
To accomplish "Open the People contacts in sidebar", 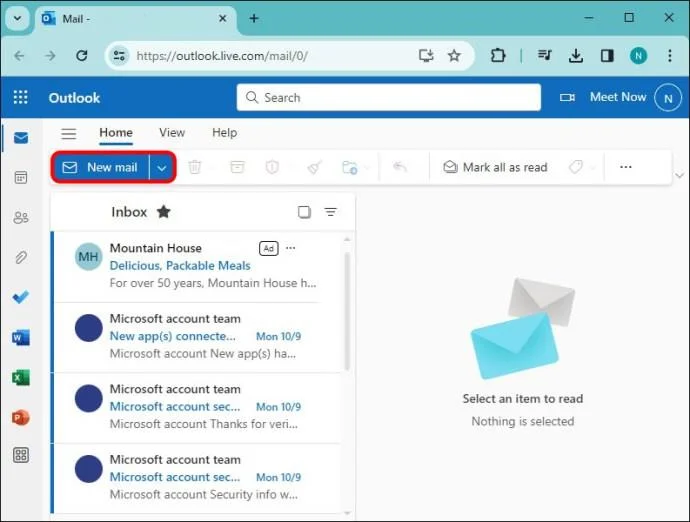I will [x=21, y=217].
